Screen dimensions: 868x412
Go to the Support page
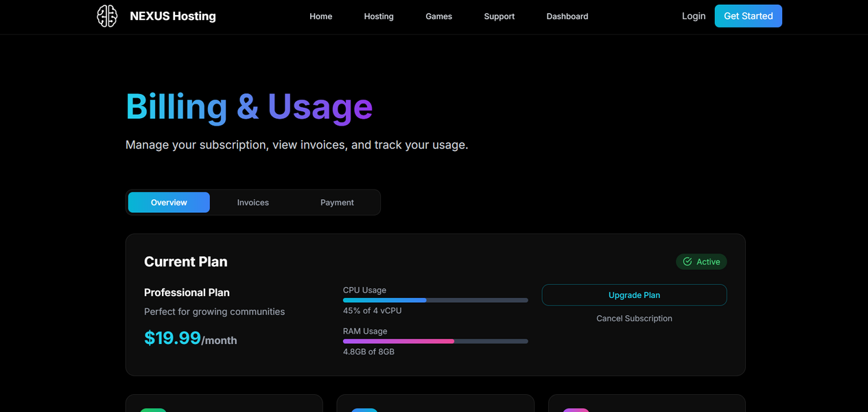499,16
